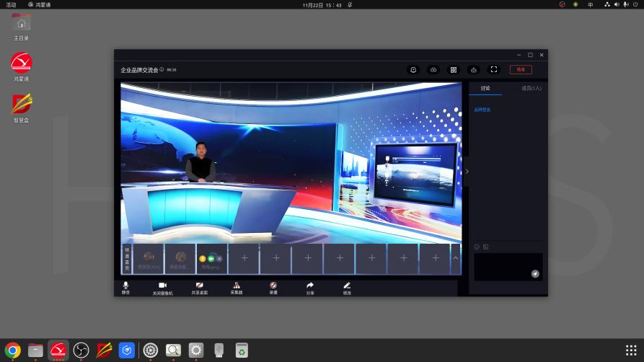Viewport: 644px width, 362px height.
Task: Open 鸿蒙通 app menu in top bar
Action: click(x=40, y=5)
